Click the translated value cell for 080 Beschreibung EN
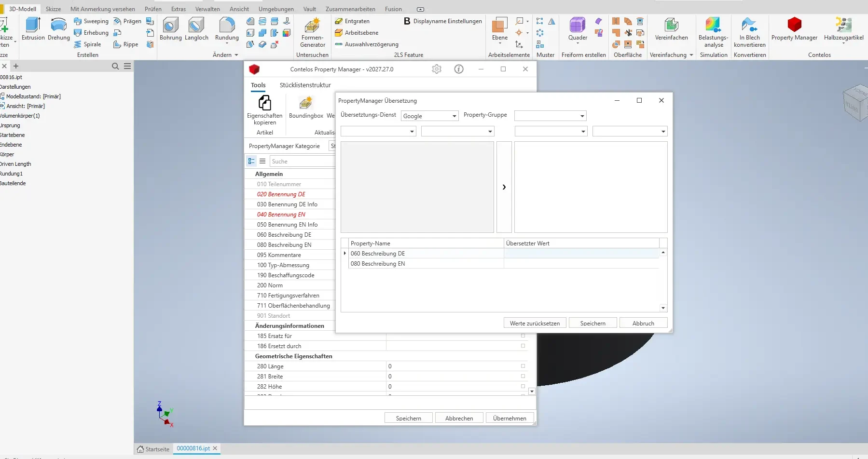868x459 pixels. tap(581, 263)
